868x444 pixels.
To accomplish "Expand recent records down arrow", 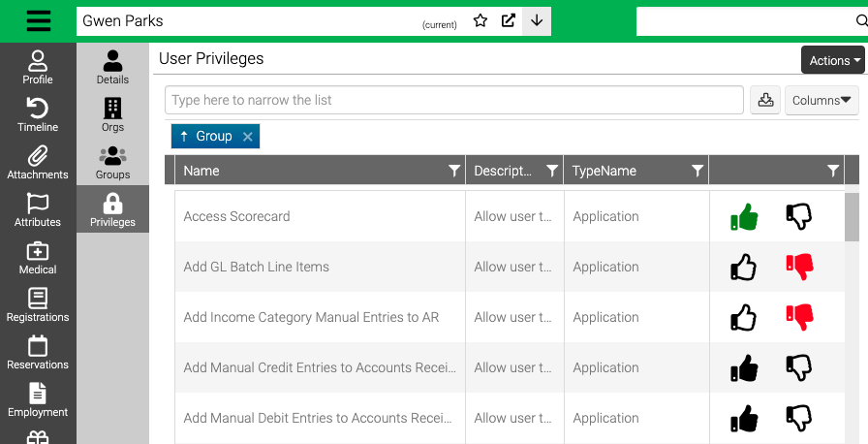I will pyautogui.click(x=537, y=21).
